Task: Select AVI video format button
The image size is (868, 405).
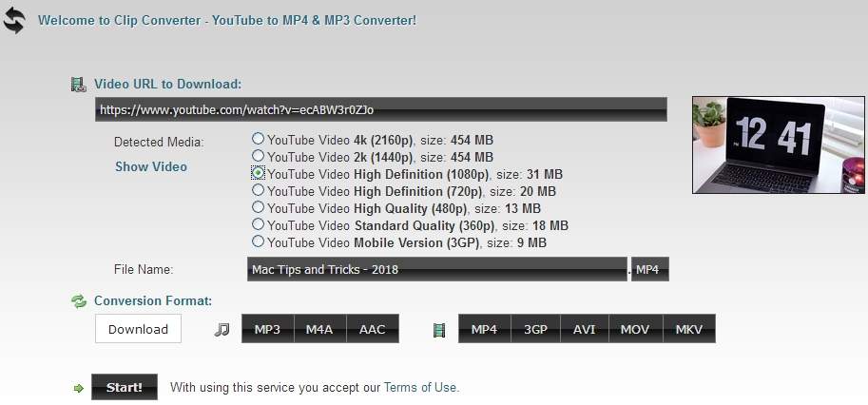Action: pos(584,330)
